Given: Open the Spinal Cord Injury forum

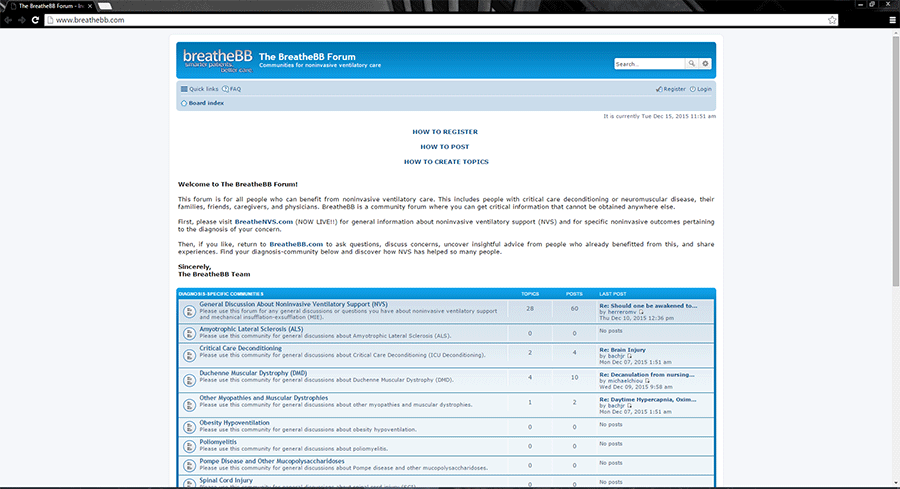Looking at the screenshot, I should pos(226,480).
